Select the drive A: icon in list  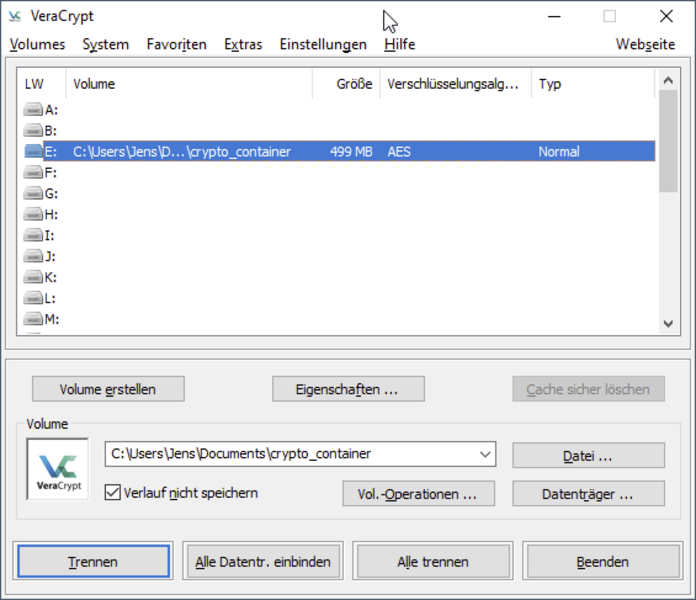coord(34,110)
